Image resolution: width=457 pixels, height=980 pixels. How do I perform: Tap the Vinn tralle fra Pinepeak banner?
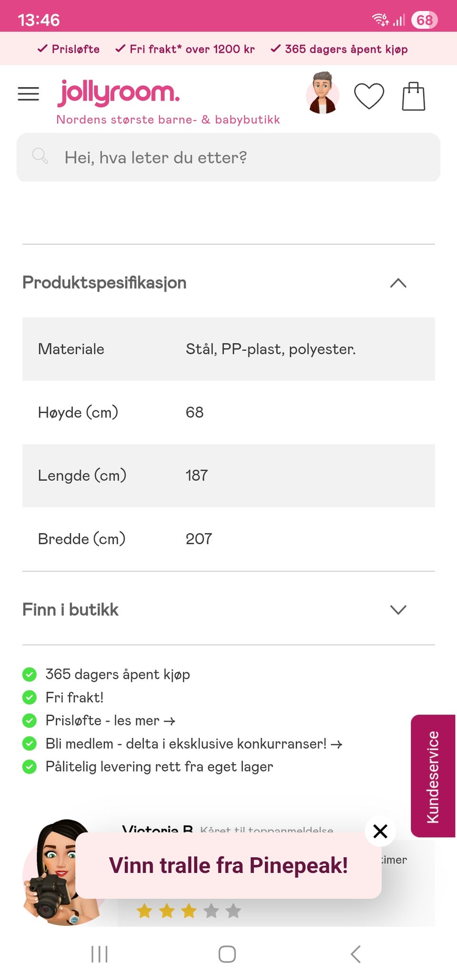tap(228, 865)
